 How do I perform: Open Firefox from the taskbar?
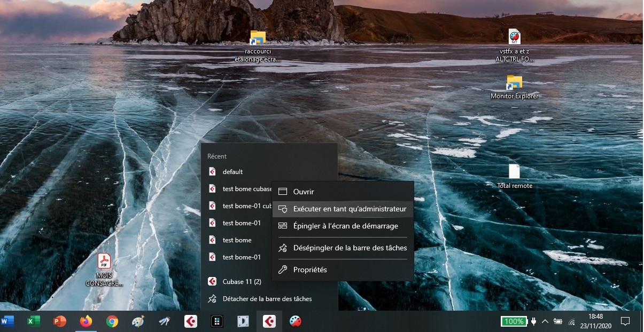click(86, 321)
